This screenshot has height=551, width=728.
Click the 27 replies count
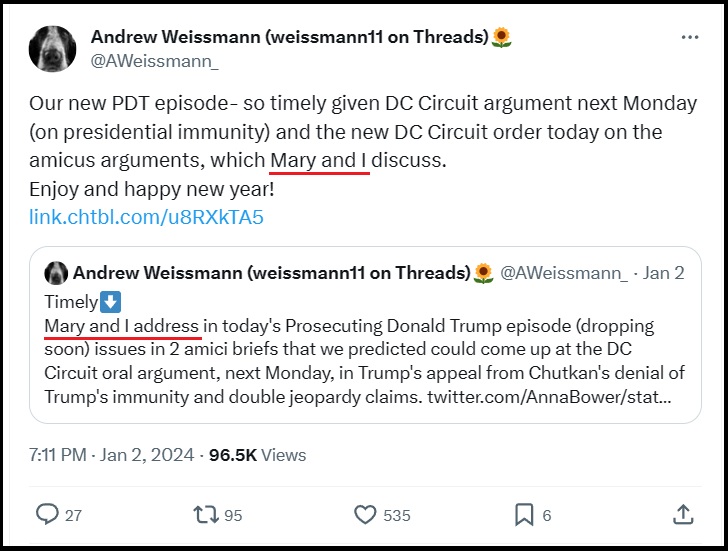point(73,515)
